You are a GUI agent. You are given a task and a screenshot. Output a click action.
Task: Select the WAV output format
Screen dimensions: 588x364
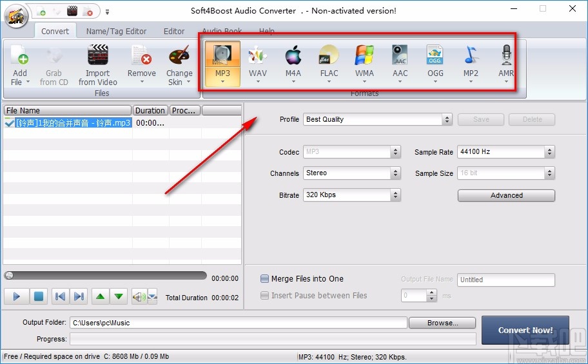(258, 58)
